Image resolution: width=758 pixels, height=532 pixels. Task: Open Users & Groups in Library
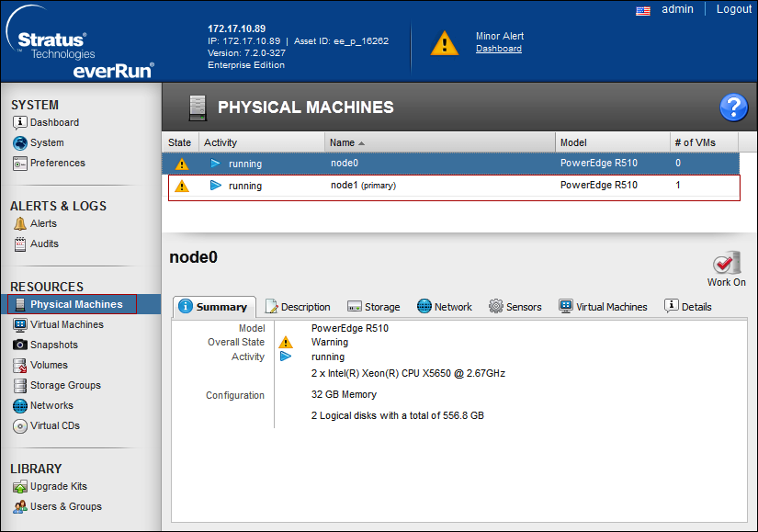pos(65,506)
